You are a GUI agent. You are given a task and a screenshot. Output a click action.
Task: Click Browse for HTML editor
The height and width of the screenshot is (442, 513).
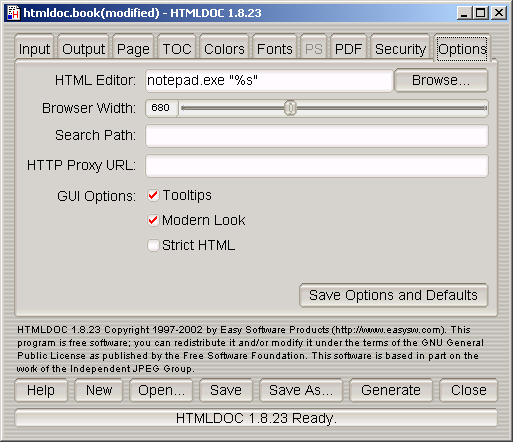coord(441,80)
